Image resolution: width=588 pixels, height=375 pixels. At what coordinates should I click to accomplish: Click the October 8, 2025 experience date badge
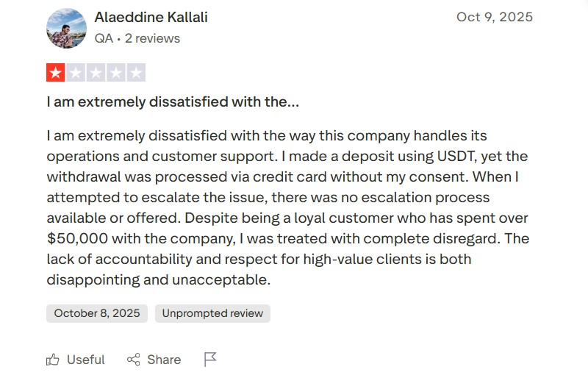97,313
